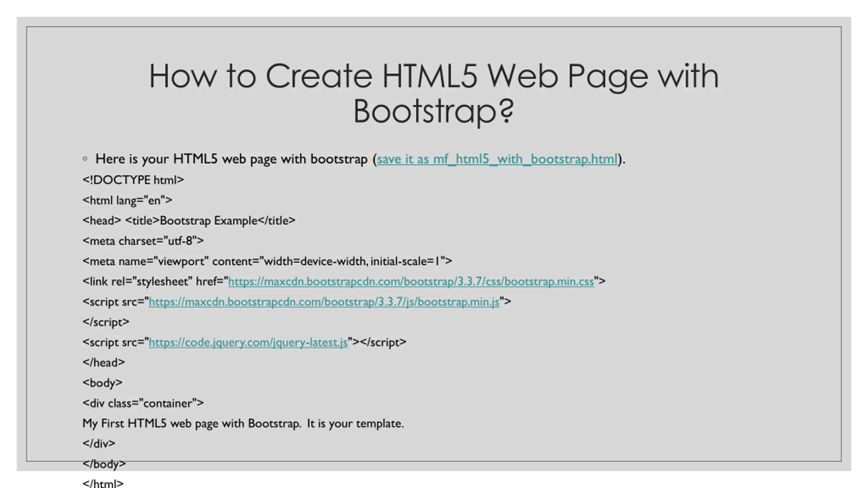Place cursor in the meta viewport line

coord(267,261)
